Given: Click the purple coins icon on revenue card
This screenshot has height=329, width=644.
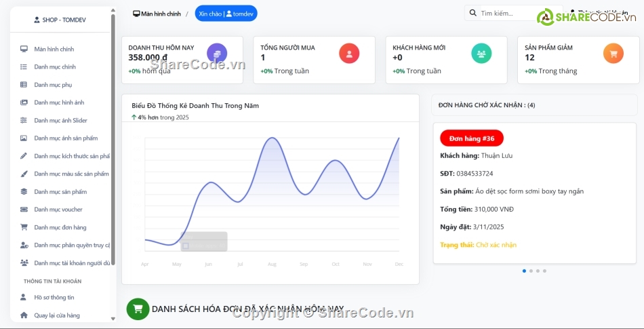Looking at the screenshot, I should 217,54.
